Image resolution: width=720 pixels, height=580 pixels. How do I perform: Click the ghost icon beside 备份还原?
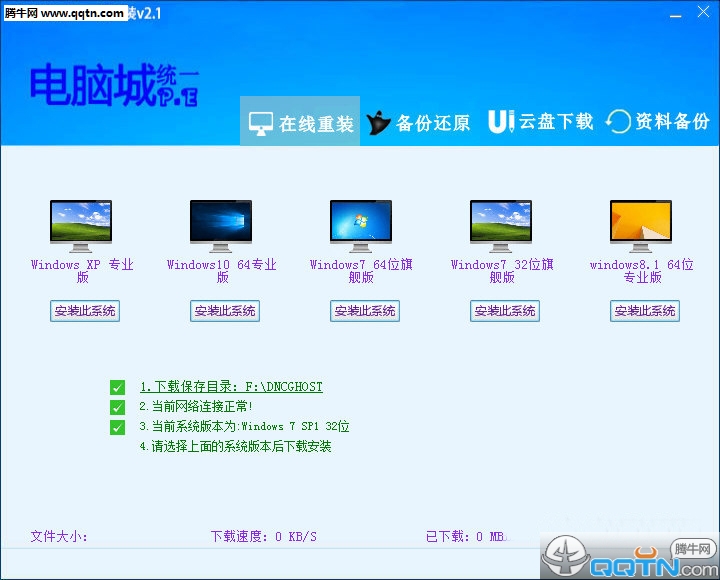point(378,123)
